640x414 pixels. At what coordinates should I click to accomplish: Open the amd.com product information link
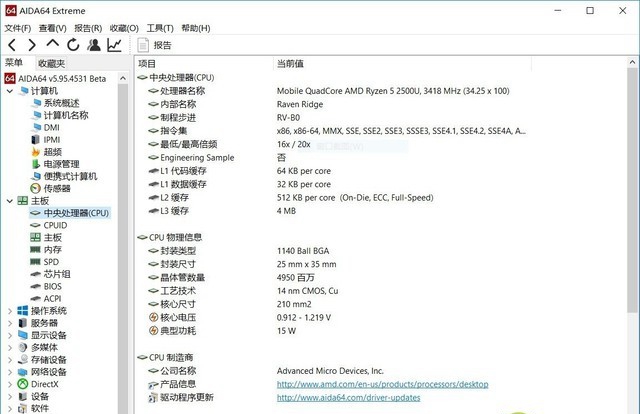[382, 384]
